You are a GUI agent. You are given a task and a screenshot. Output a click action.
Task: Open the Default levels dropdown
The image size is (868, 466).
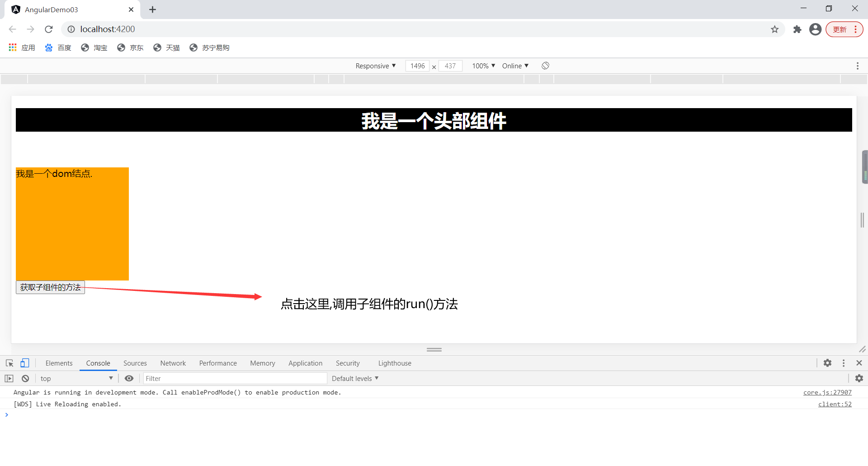click(x=355, y=379)
